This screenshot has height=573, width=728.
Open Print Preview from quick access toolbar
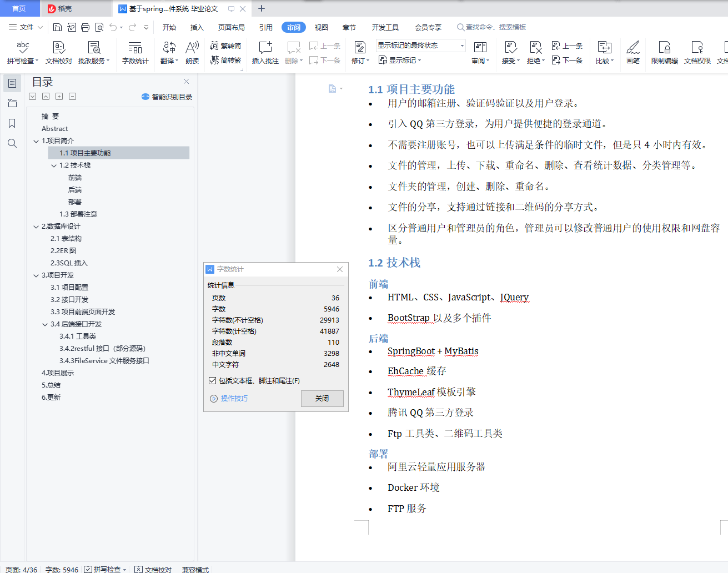click(x=99, y=27)
